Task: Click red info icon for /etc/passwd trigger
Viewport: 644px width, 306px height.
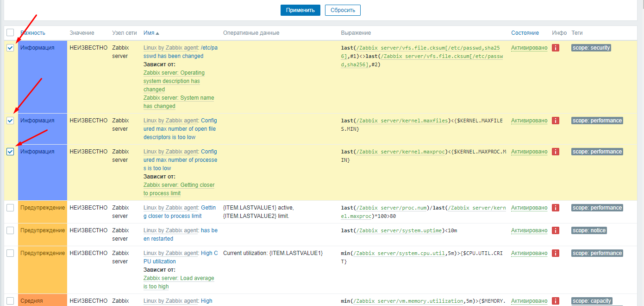Action: point(556,48)
